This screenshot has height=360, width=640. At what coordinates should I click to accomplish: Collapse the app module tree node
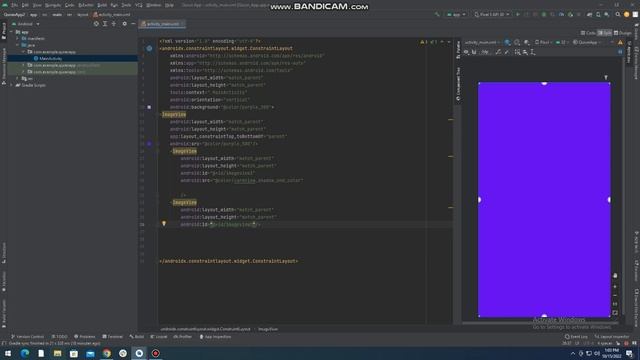(x=12, y=32)
